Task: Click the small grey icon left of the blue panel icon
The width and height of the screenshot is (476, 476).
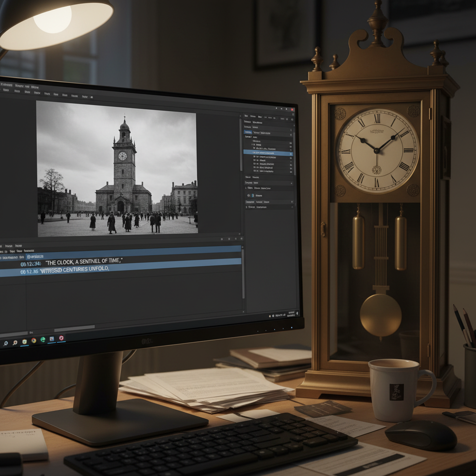Action: click(x=249, y=196)
